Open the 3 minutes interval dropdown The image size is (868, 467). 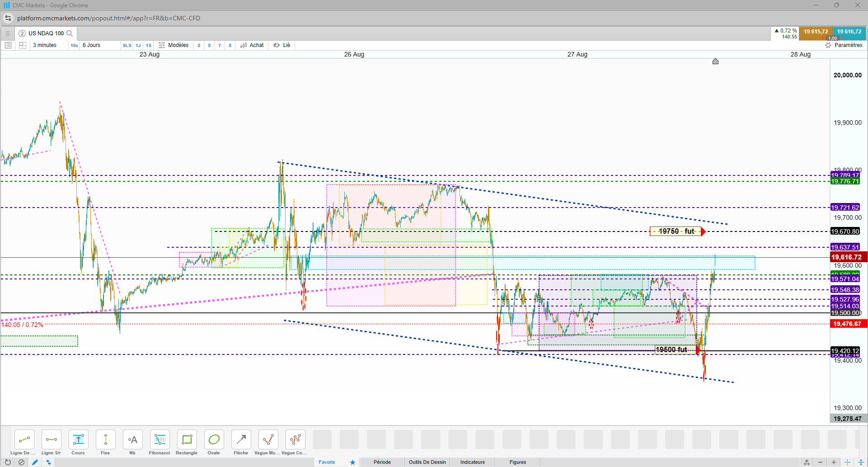(45, 45)
